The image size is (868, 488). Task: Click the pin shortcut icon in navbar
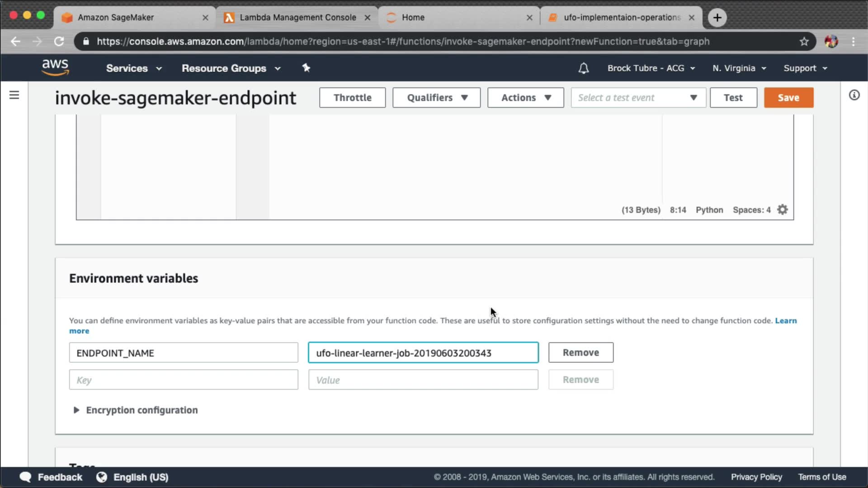pos(306,68)
